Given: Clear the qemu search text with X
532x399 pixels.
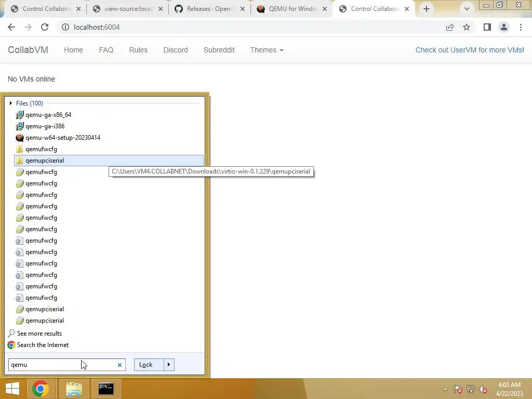Looking at the screenshot, I should tap(119, 365).
